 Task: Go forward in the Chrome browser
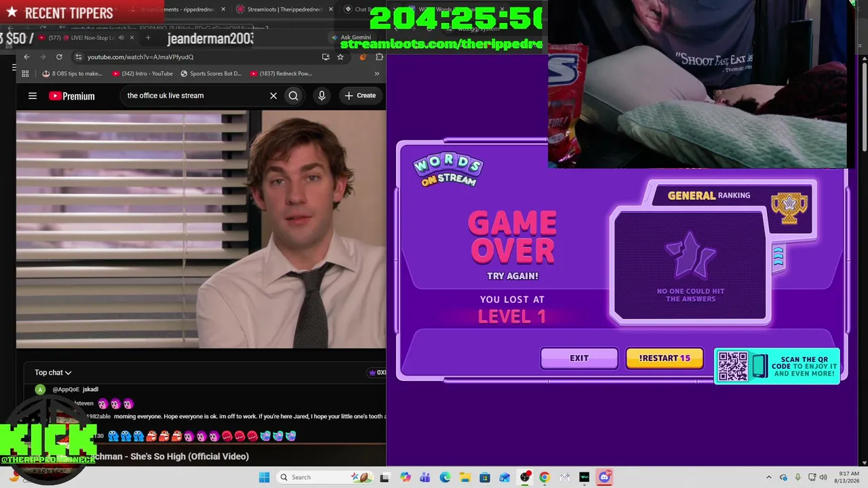(43, 57)
